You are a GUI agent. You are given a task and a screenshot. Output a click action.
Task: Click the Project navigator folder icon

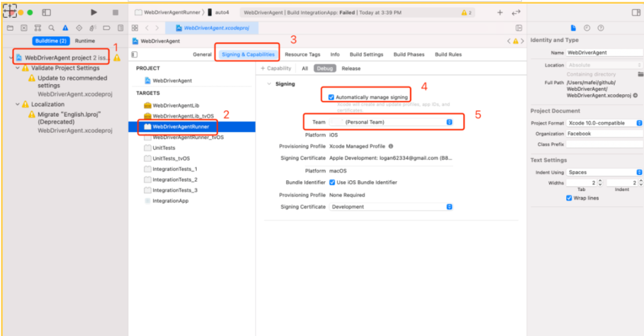[x=10, y=28]
